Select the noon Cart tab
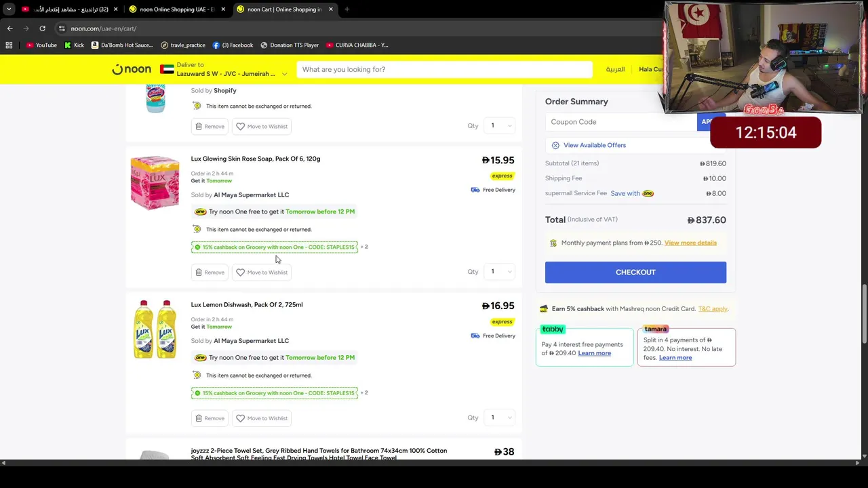This screenshot has width=868, height=488. [x=285, y=9]
